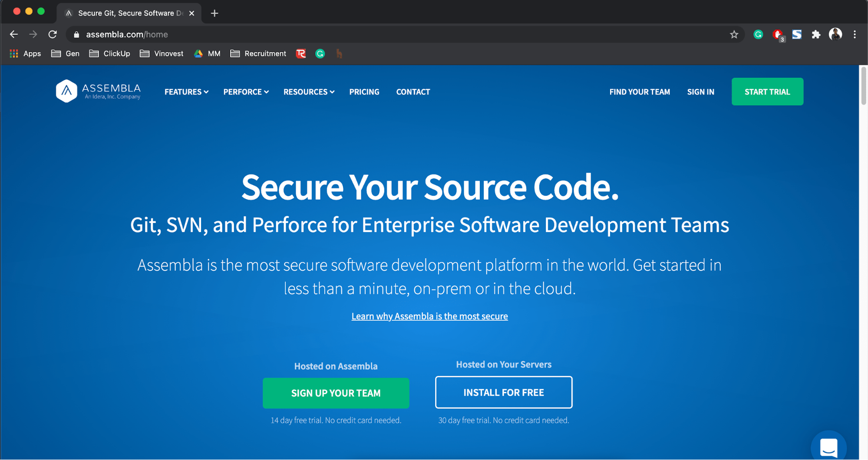This screenshot has height=460, width=868.
Task: Click Sign Up Your Team button
Action: tap(336, 393)
